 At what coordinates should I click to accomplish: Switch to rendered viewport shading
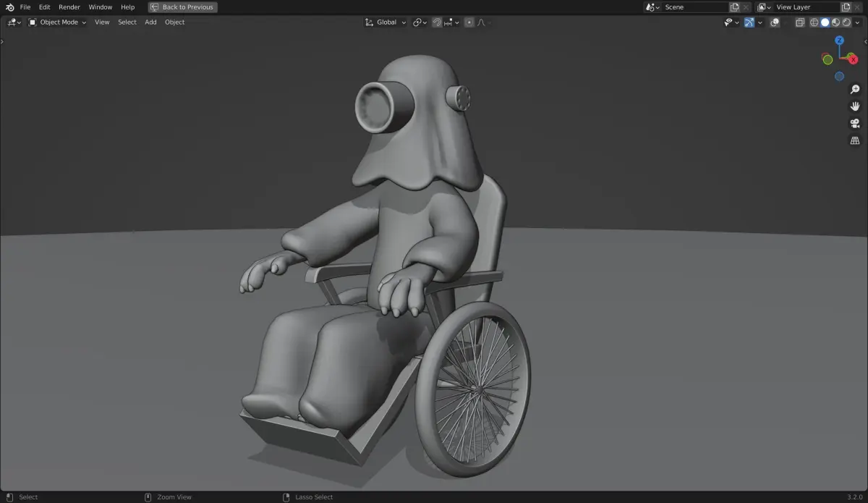[x=846, y=22]
